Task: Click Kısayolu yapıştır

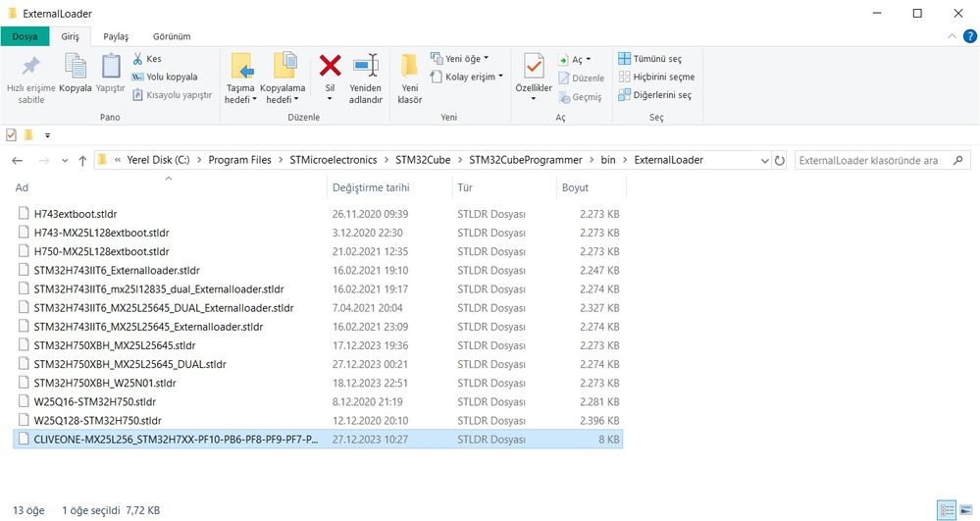Action: click(173, 95)
